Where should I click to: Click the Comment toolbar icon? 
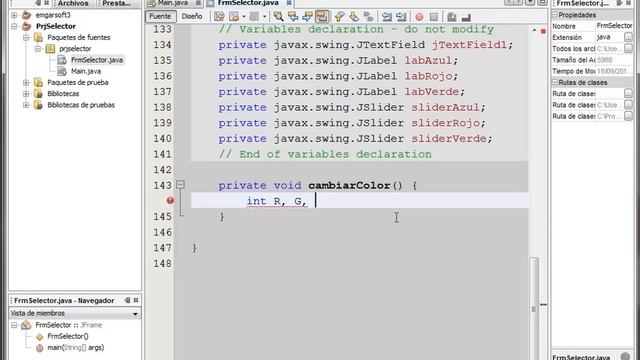[451, 17]
